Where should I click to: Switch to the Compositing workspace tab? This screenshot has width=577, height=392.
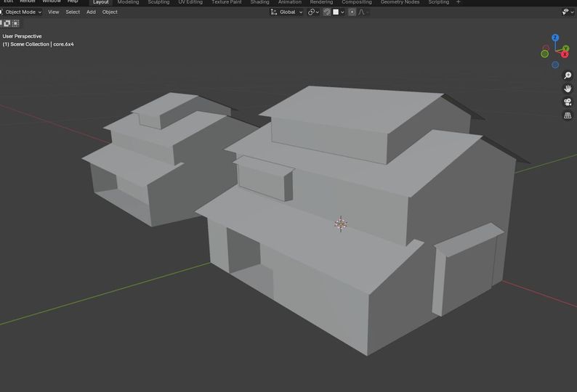tap(357, 2)
